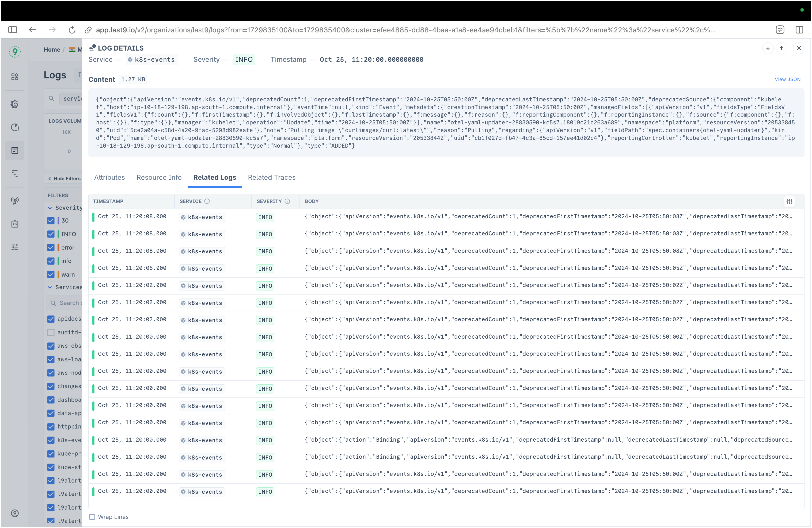Open the dashboards grid icon in sidebar
This screenshot has width=812, height=528.
pos(15,77)
